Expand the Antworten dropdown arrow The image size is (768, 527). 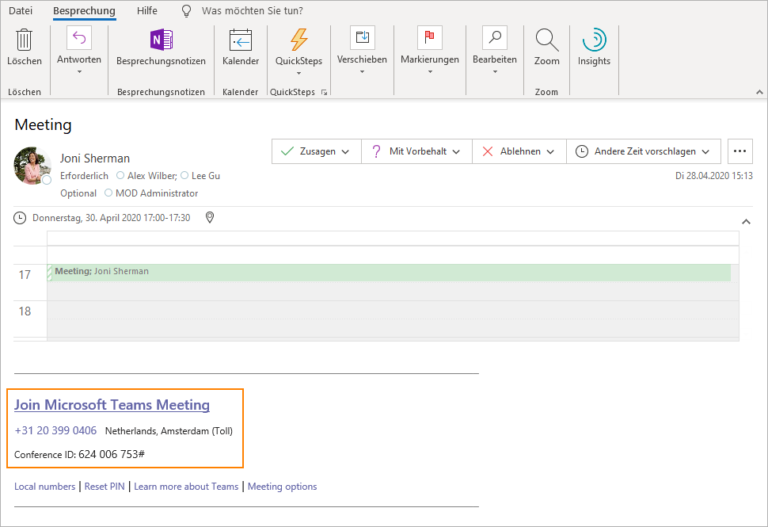pyautogui.click(x=79, y=72)
